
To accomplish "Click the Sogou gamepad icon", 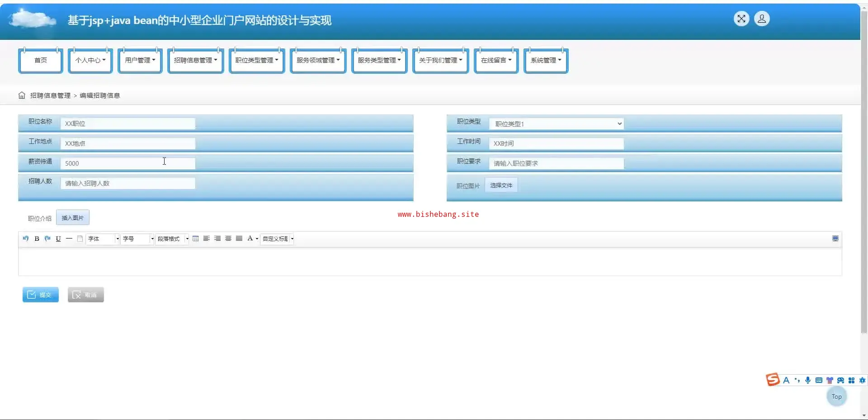I will pos(840,380).
